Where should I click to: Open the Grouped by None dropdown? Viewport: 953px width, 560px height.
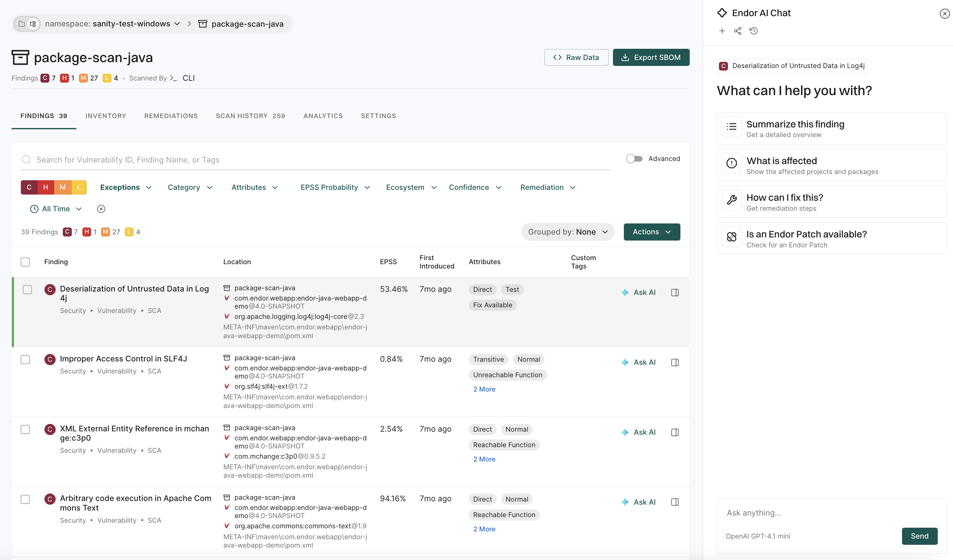click(x=567, y=232)
